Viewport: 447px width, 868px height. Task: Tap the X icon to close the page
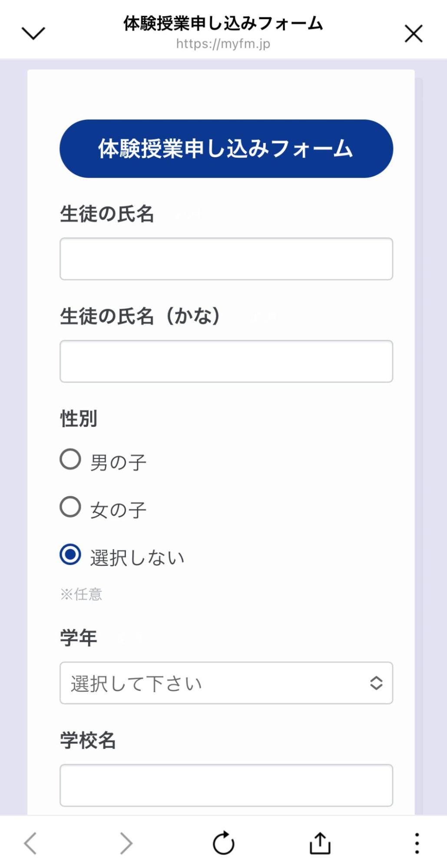pos(413,33)
